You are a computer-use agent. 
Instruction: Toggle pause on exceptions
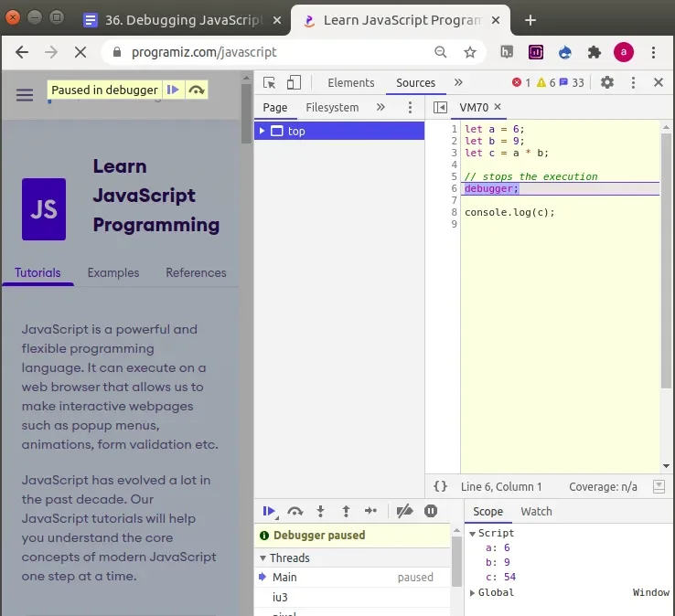(x=431, y=511)
